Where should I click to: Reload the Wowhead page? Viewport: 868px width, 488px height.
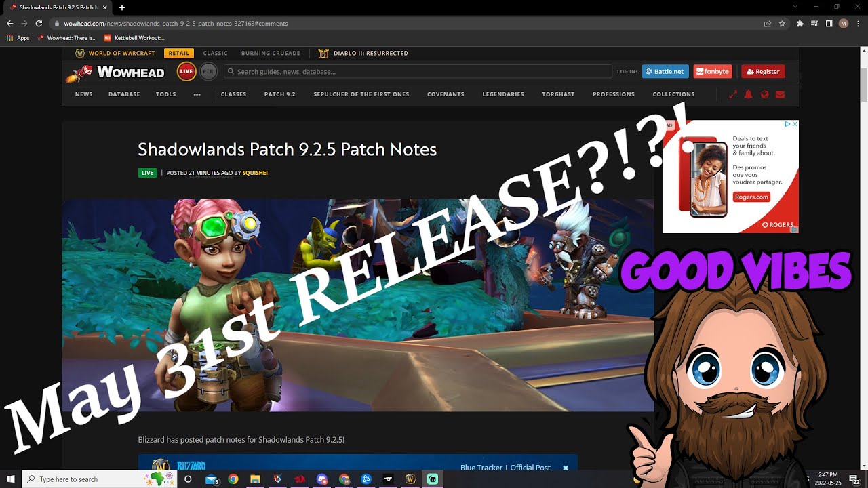[x=39, y=23]
